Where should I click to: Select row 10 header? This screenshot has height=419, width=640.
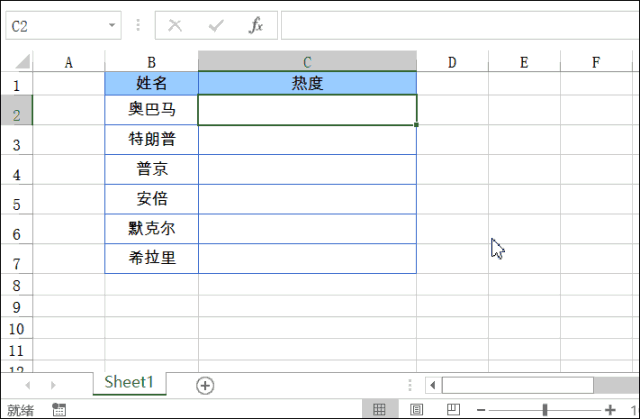click(16, 328)
